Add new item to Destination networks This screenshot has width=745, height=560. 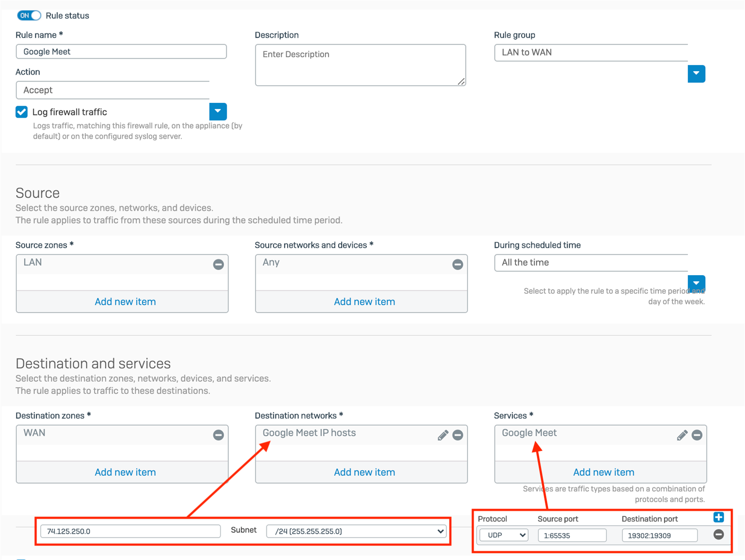coord(364,472)
